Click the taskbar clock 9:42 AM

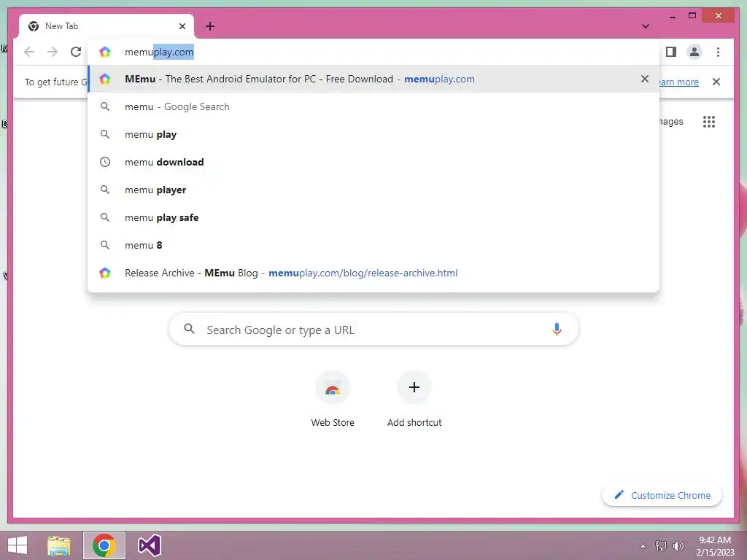(715, 545)
